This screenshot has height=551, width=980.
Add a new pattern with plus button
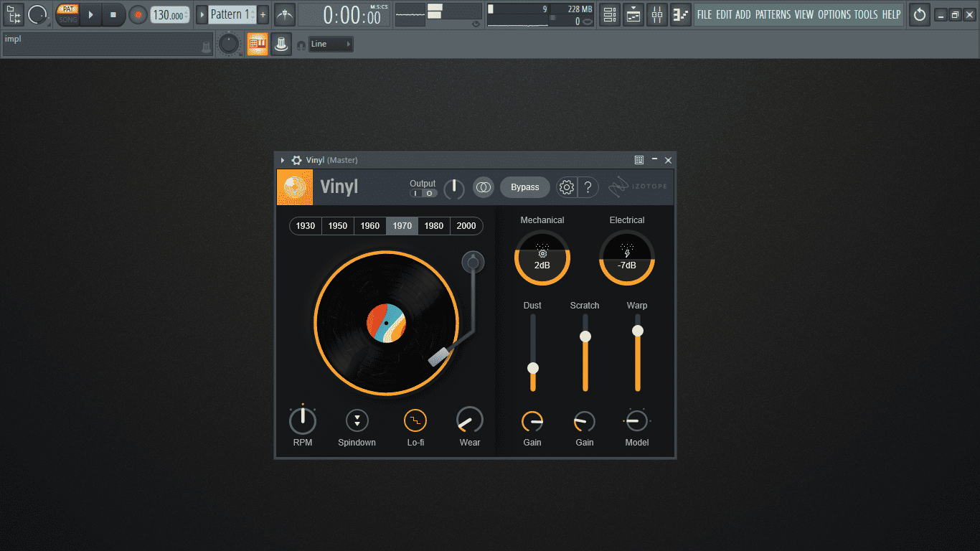(x=263, y=14)
